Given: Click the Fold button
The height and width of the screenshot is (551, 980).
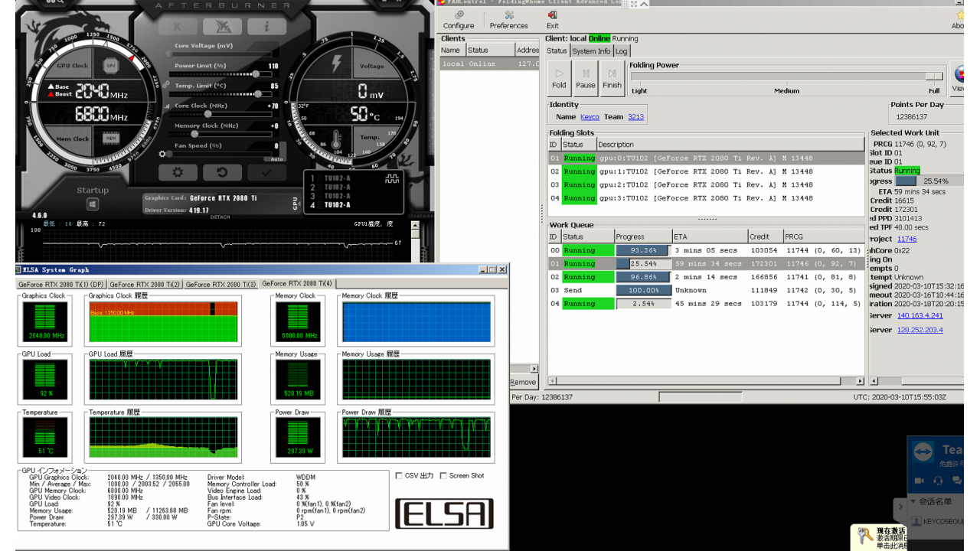Looking at the screenshot, I should tap(559, 79).
